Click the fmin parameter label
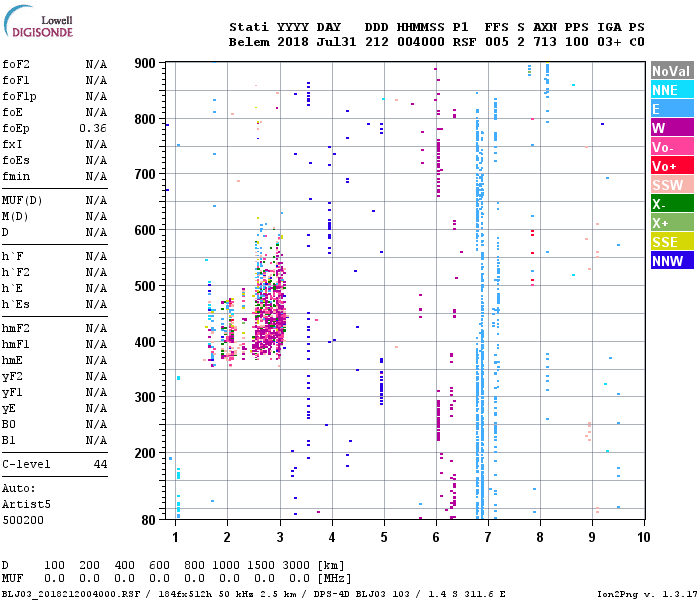Viewport: 700px width, 600px height. pos(16,176)
